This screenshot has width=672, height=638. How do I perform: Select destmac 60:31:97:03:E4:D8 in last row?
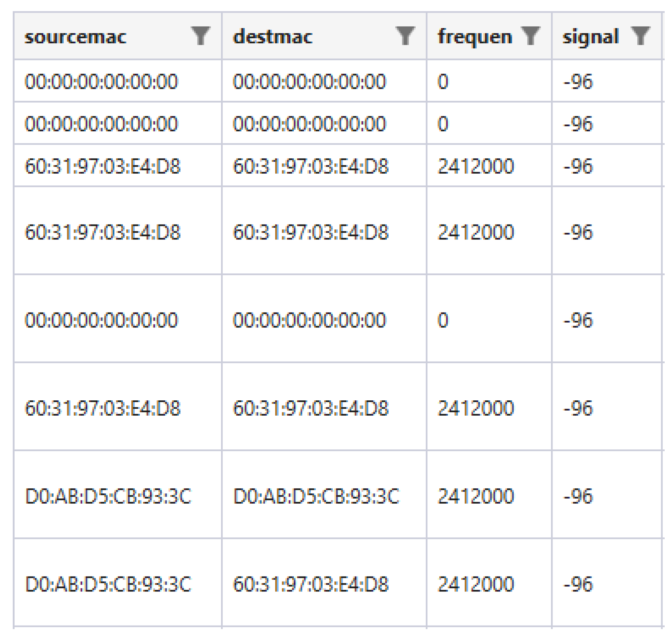311,584
